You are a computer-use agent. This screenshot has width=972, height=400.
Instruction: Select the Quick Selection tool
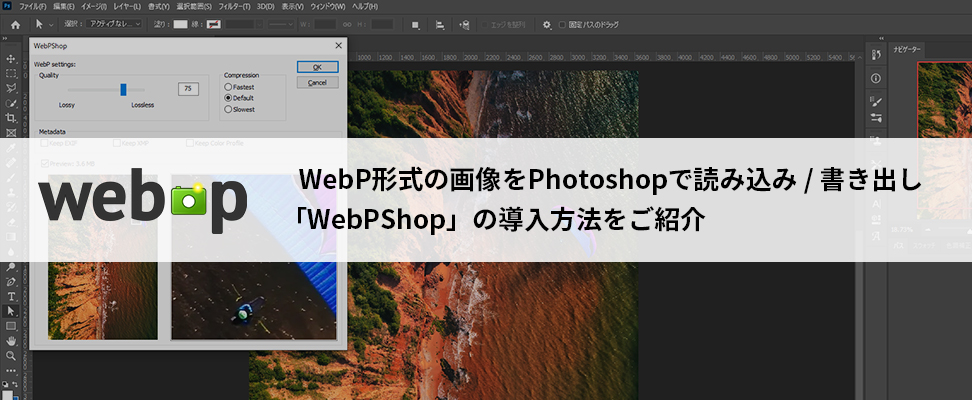pos(11,103)
